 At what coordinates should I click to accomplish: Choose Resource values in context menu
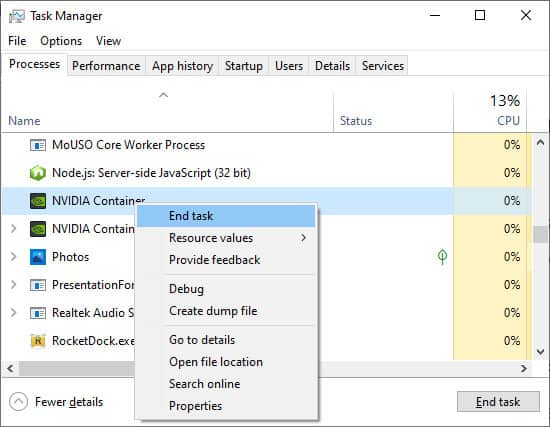(x=226, y=238)
